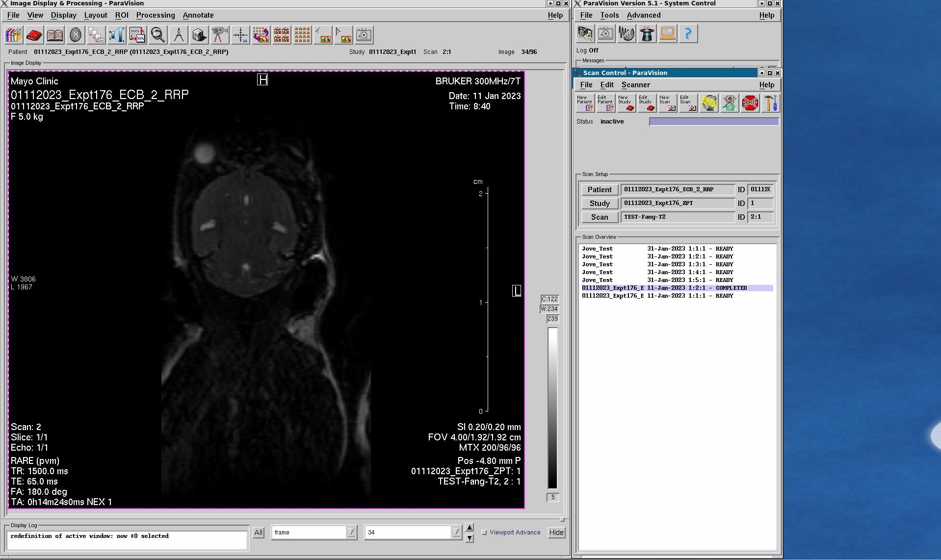
Task: Click the New Patient toolbar icon
Action: [585, 103]
